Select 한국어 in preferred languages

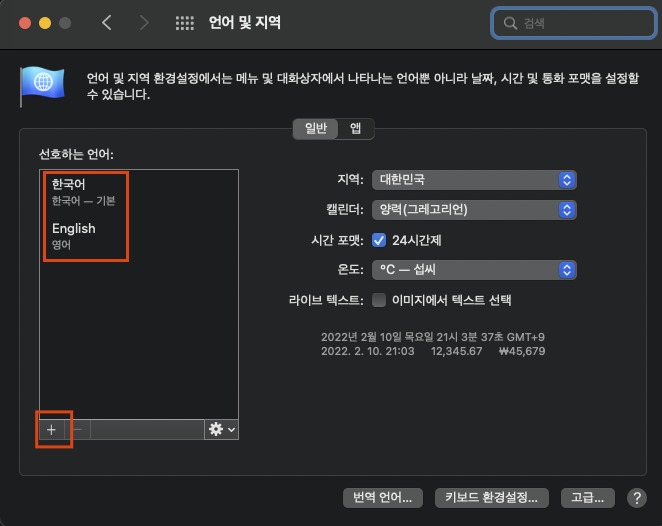139,192
